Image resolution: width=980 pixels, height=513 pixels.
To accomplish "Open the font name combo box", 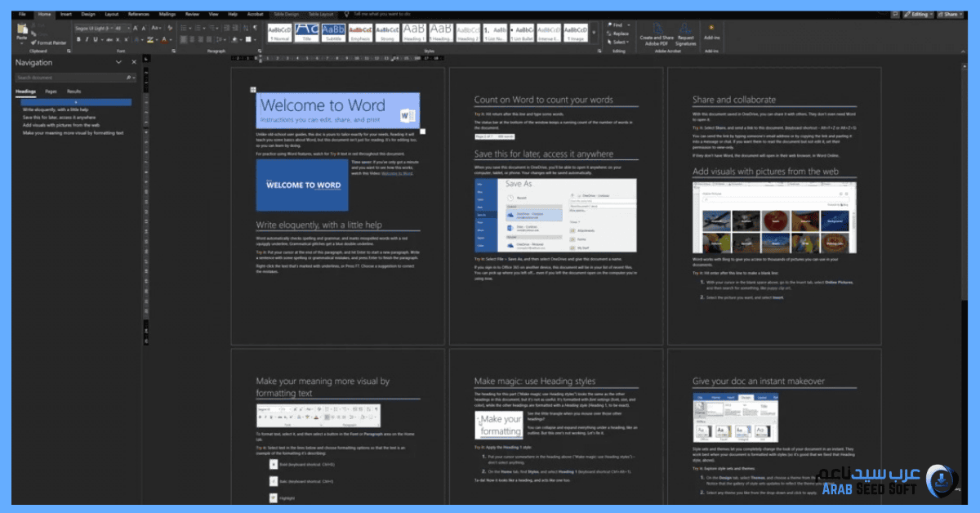I will tap(94, 28).
